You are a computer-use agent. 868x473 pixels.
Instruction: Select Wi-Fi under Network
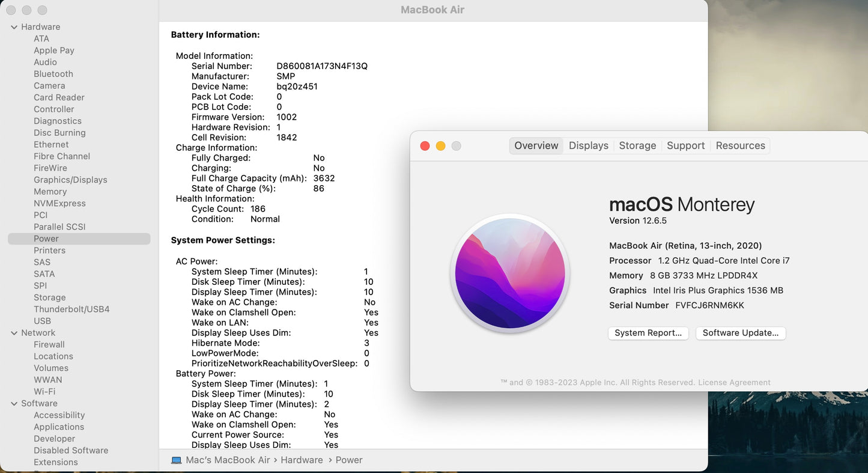(x=44, y=392)
